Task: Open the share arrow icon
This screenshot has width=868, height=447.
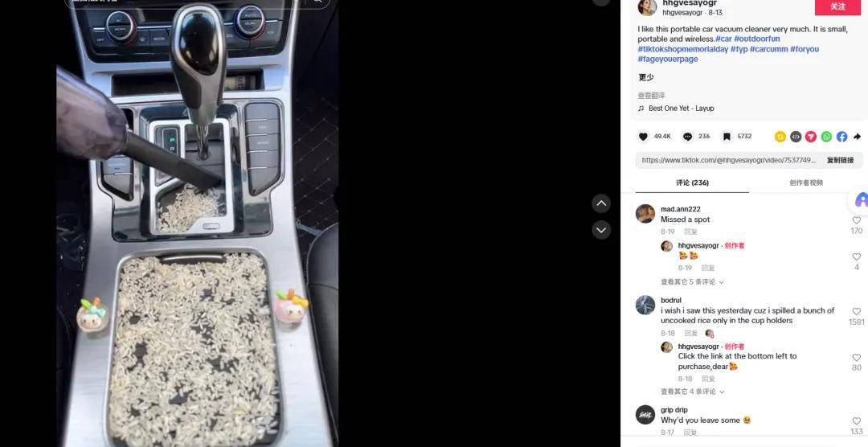Action: (x=857, y=136)
